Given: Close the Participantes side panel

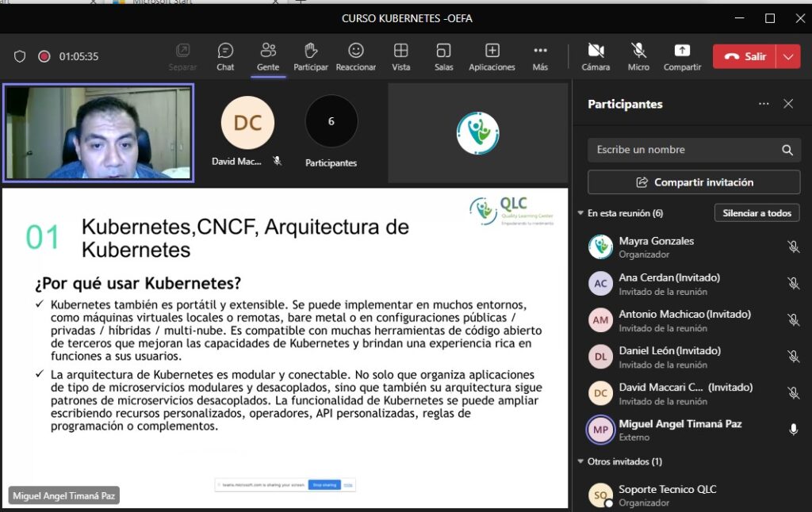Looking at the screenshot, I should [x=788, y=104].
